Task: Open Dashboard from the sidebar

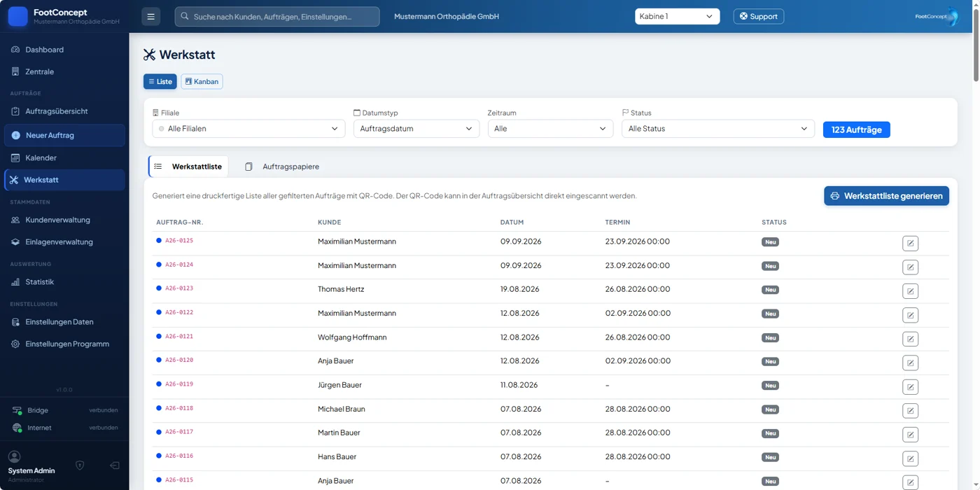Action: coord(64,50)
